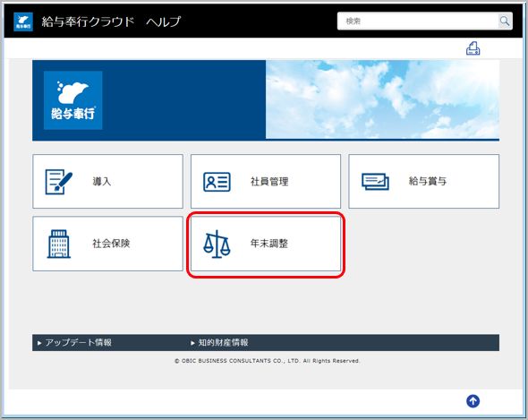Click the building icon for 社会保険

point(58,244)
